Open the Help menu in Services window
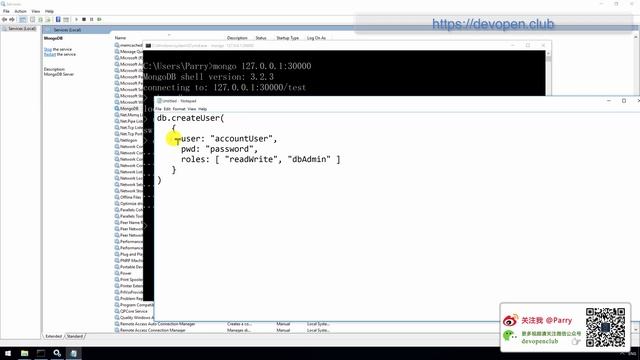 49,11
